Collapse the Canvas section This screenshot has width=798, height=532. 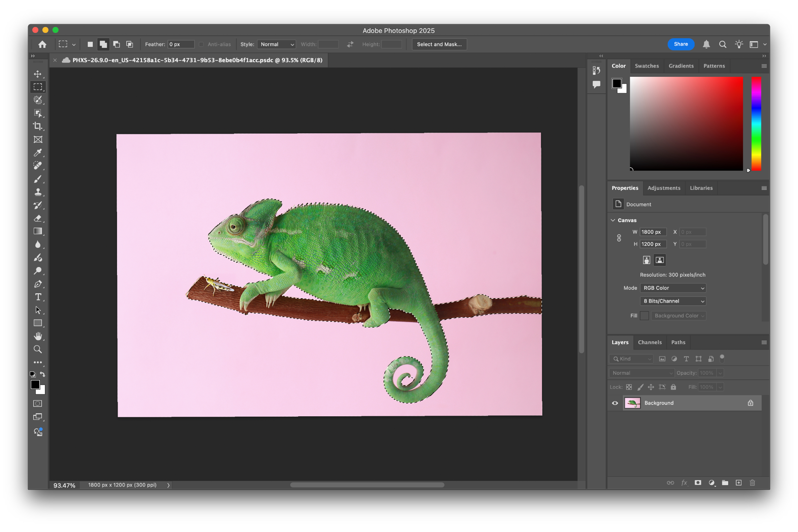pyautogui.click(x=613, y=220)
